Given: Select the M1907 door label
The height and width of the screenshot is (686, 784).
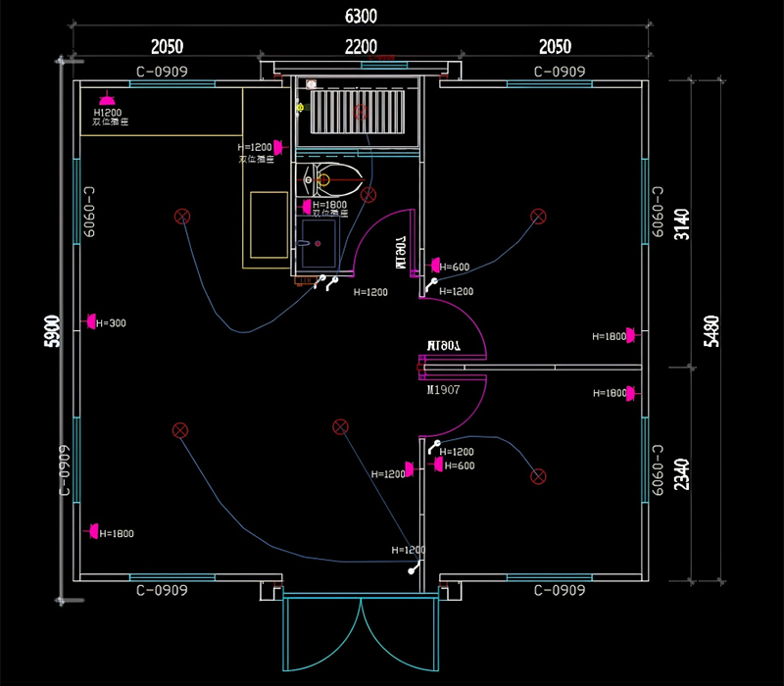Looking at the screenshot, I should [x=443, y=389].
